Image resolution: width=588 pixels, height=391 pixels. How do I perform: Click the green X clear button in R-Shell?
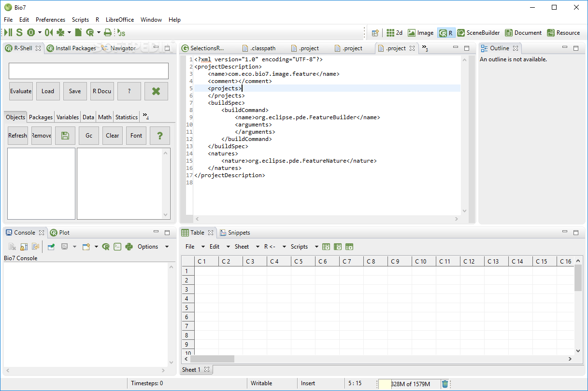156,91
